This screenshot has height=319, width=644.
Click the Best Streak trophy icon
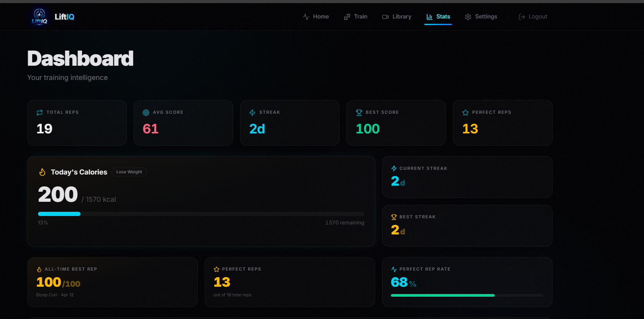pyautogui.click(x=394, y=217)
